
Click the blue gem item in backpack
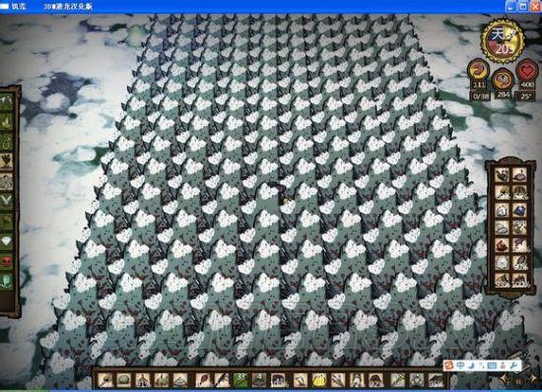click(x=519, y=210)
